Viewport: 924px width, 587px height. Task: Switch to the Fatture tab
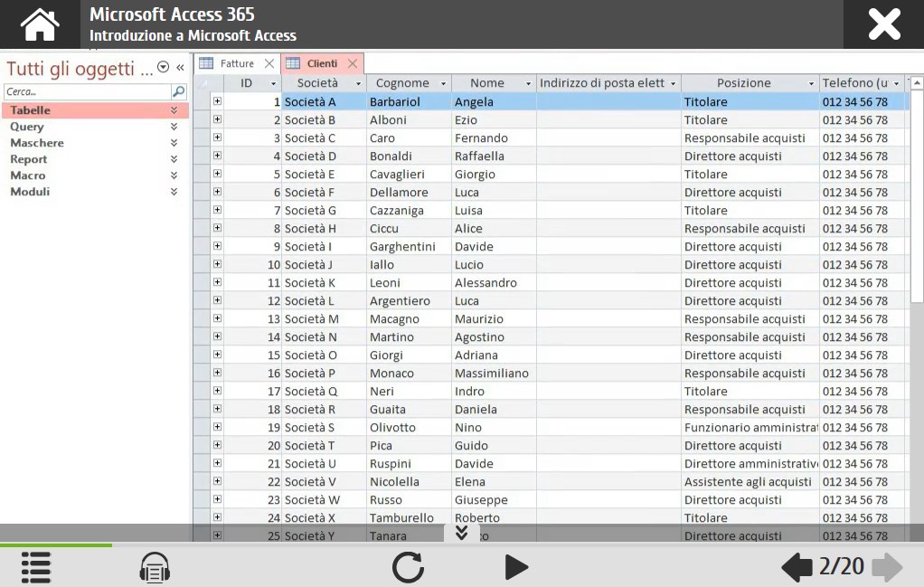point(236,63)
